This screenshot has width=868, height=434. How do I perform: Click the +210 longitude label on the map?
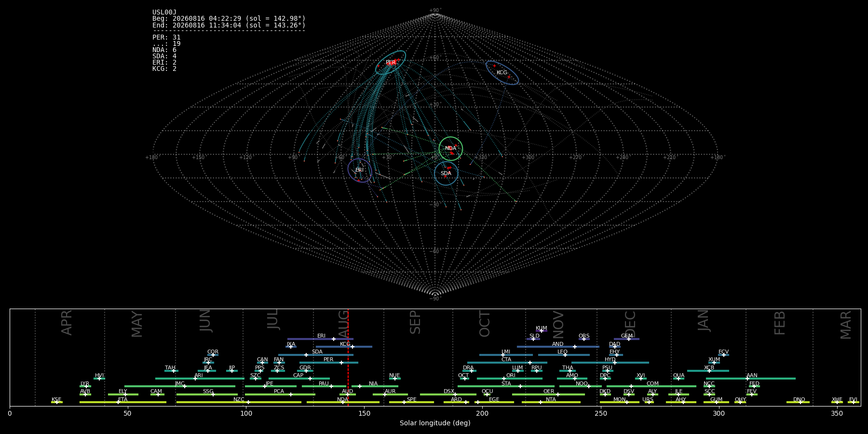click(x=670, y=158)
